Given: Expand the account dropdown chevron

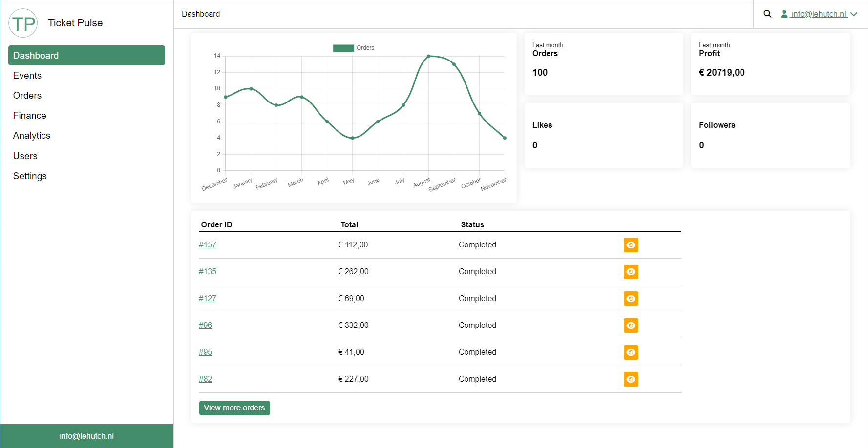Looking at the screenshot, I should click(x=854, y=14).
